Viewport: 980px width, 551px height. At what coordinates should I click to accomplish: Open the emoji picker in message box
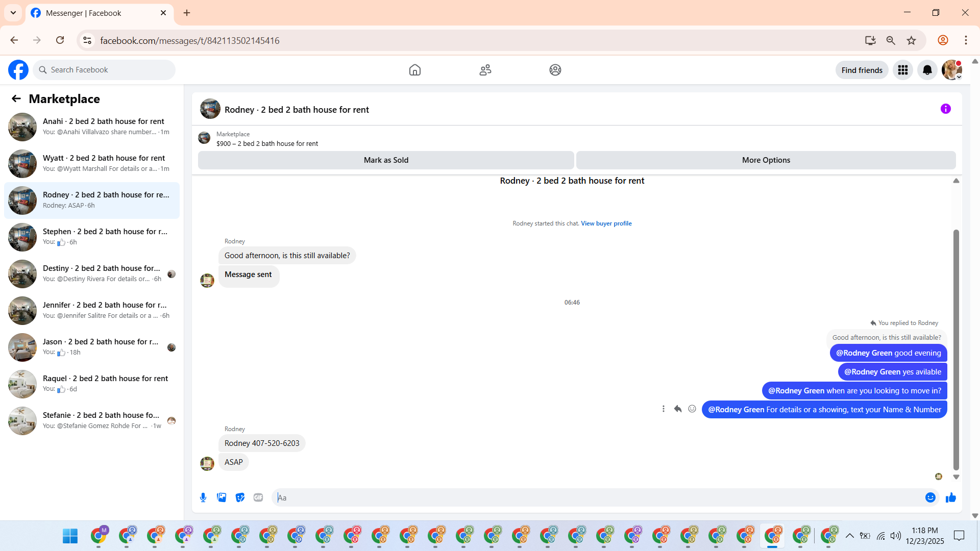click(x=930, y=497)
